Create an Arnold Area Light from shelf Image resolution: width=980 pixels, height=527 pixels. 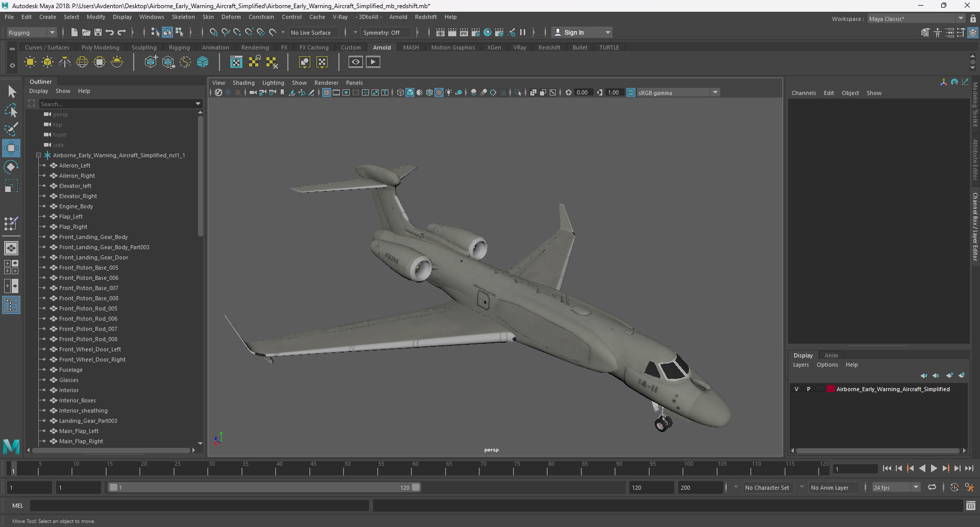pos(30,62)
